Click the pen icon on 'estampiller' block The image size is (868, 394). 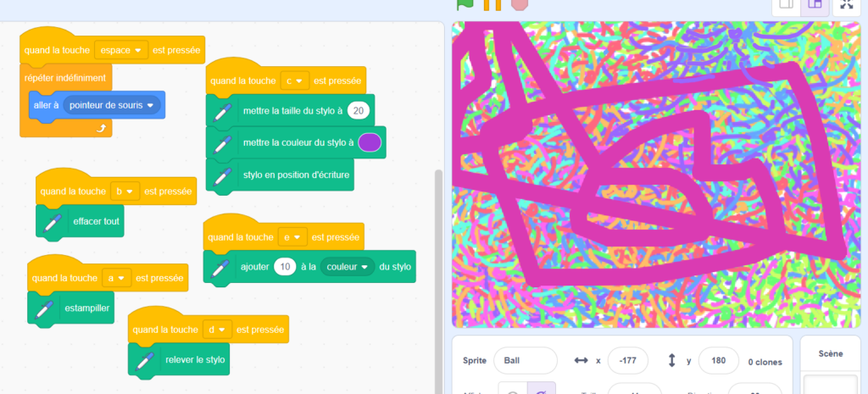pos(44,308)
